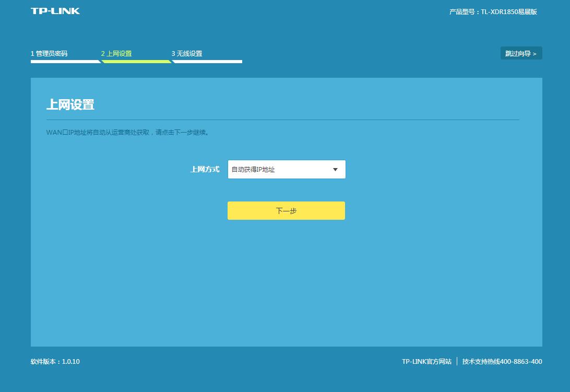
Task: Click the arrow icon inside 跳过向导 button
Action: pyautogui.click(x=533, y=53)
